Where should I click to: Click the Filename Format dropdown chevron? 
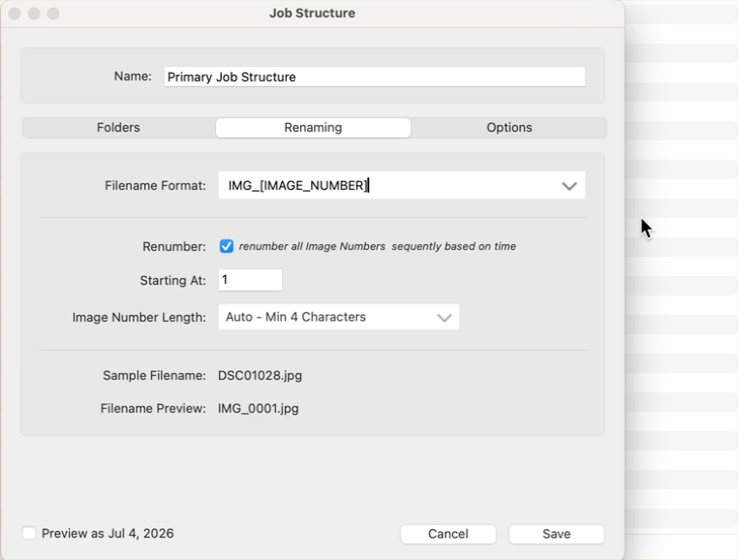[569, 186]
